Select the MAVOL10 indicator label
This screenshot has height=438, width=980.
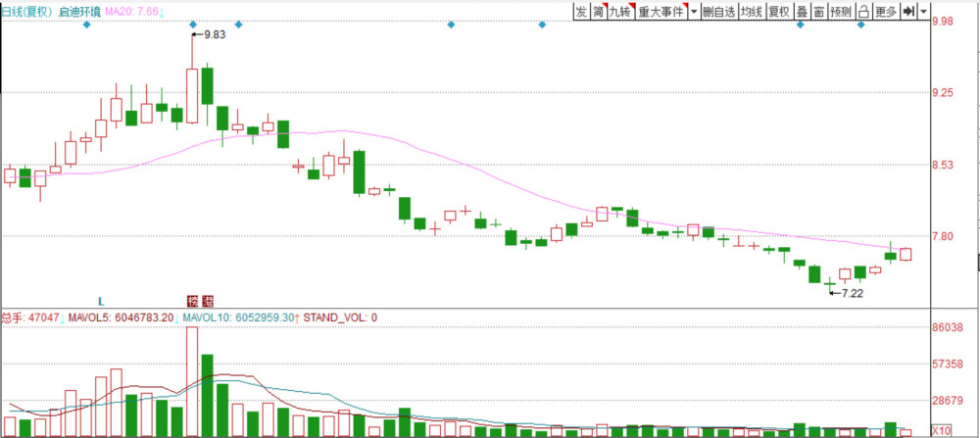pos(241,317)
